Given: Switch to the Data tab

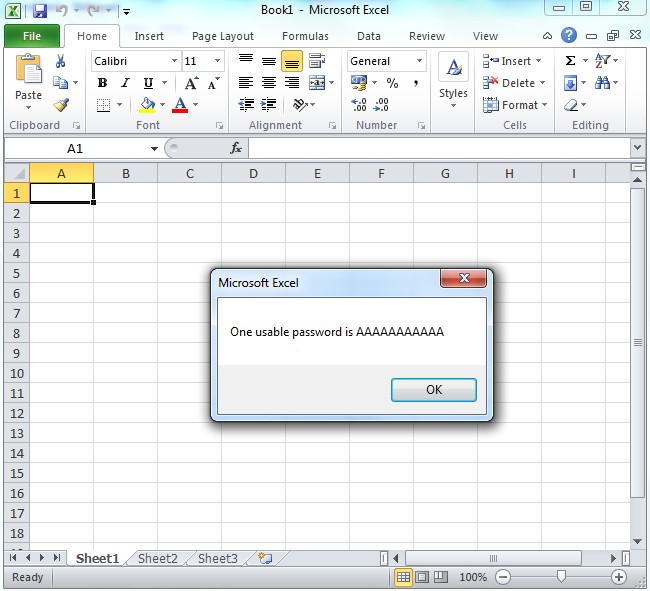Looking at the screenshot, I should pyautogui.click(x=369, y=36).
